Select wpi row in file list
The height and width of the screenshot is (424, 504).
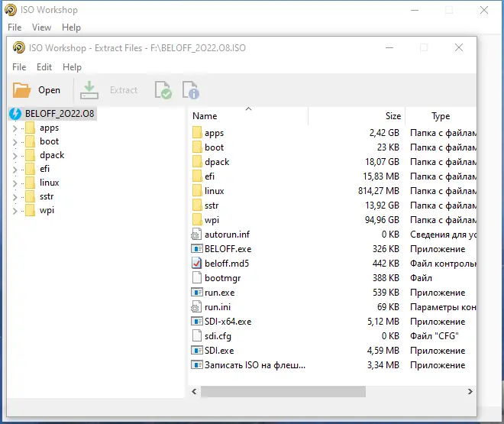pos(332,220)
